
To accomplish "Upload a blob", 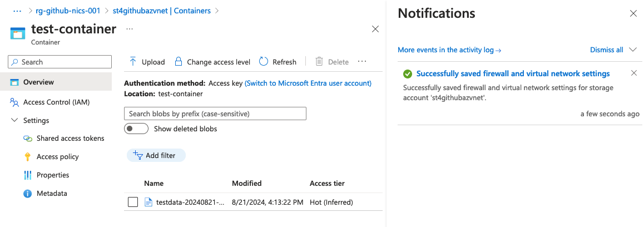I will 147,62.
